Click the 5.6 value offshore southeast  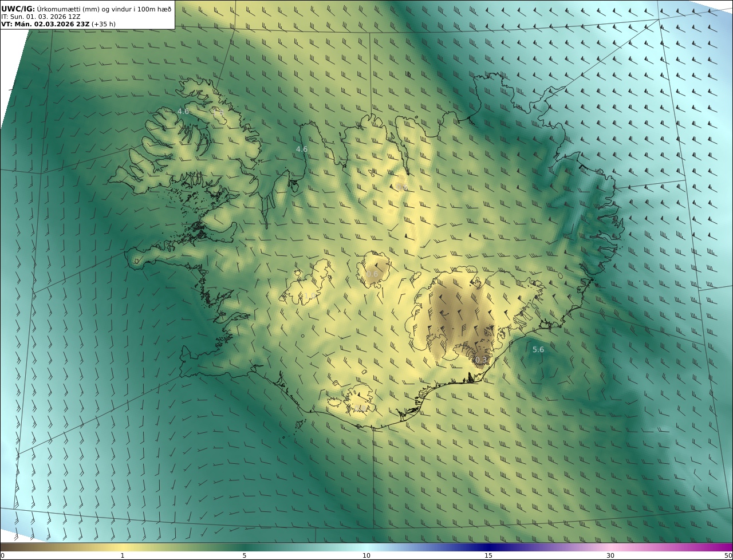(538, 349)
